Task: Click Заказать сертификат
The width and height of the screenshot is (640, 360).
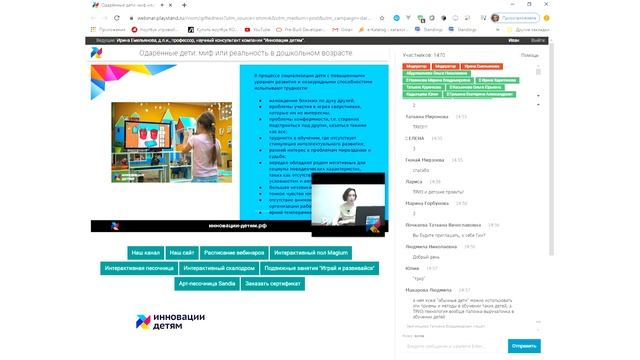Action: point(273,284)
